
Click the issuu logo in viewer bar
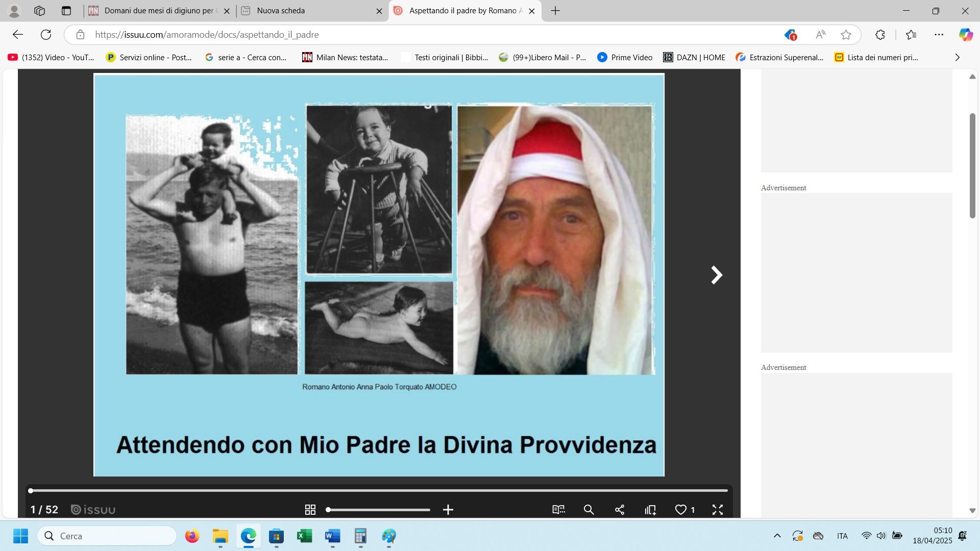[93, 510]
